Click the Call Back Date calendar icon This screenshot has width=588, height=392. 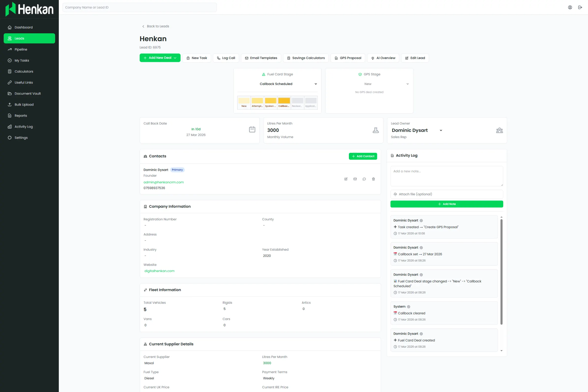252,130
